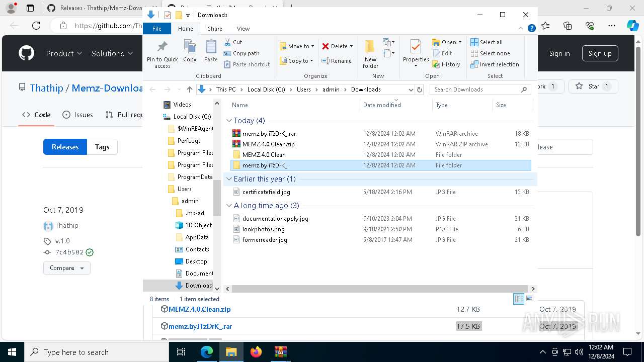Sort by Name column header

click(x=294, y=105)
